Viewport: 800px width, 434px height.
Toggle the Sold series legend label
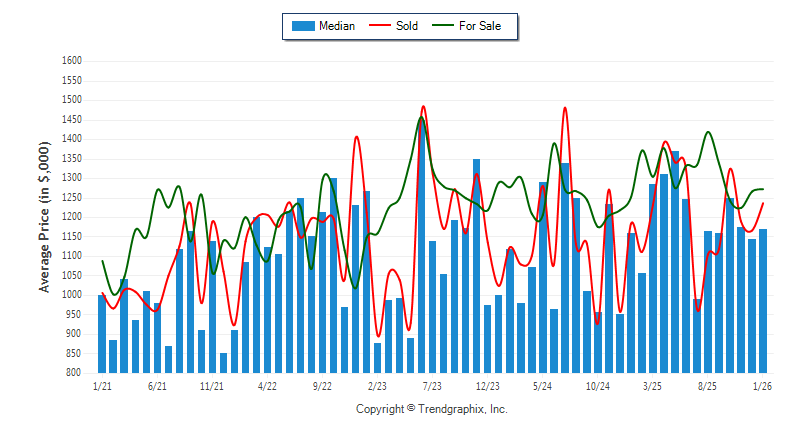click(407, 26)
